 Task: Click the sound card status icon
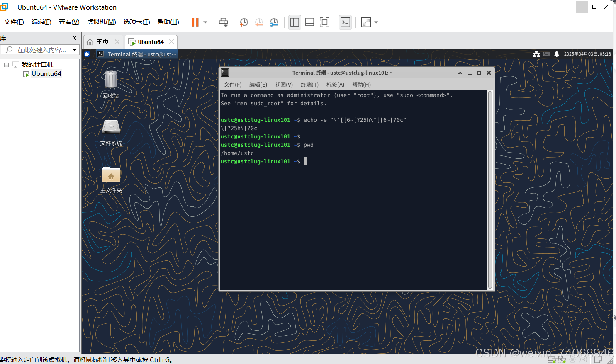[583, 360]
